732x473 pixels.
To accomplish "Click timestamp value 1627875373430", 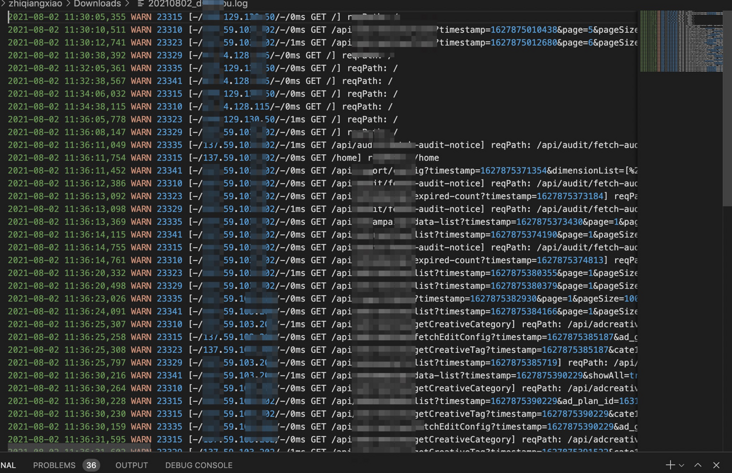I will 549,222.
